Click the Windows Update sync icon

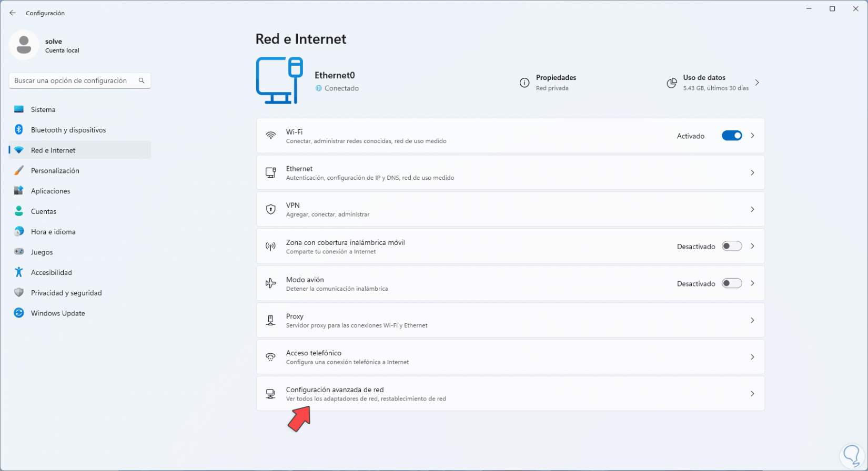point(19,313)
